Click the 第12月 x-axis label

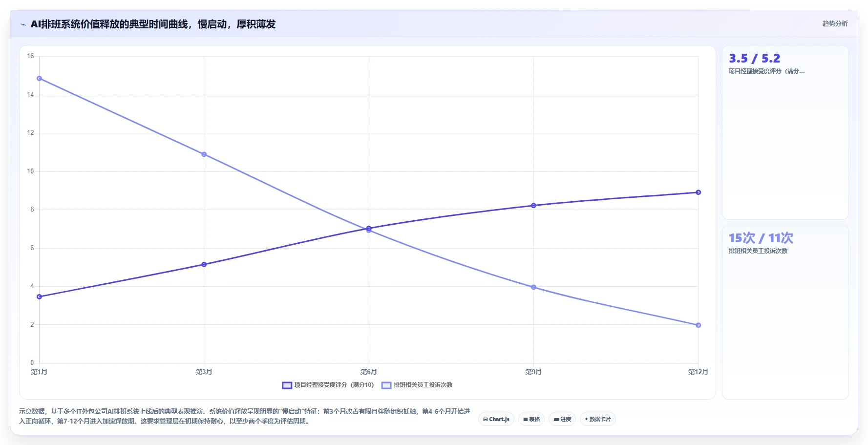tap(698, 372)
